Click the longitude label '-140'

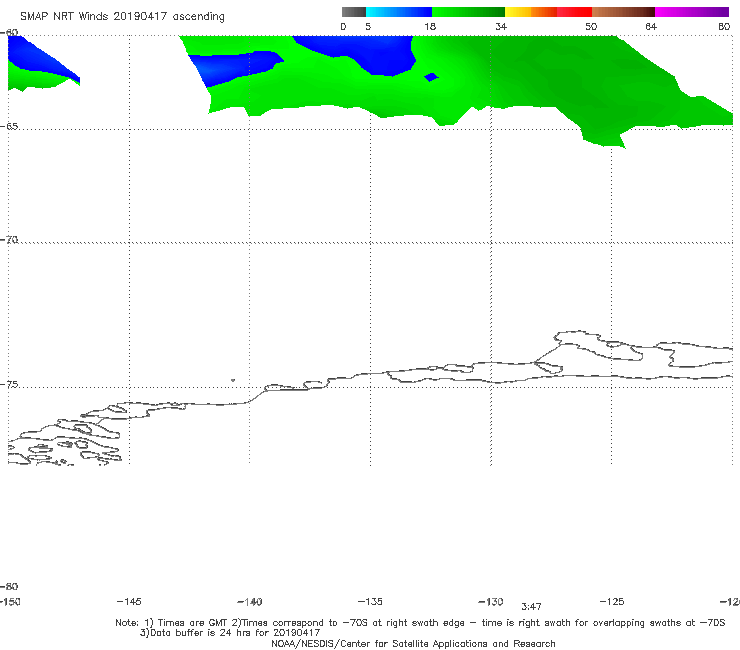(x=250, y=601)
